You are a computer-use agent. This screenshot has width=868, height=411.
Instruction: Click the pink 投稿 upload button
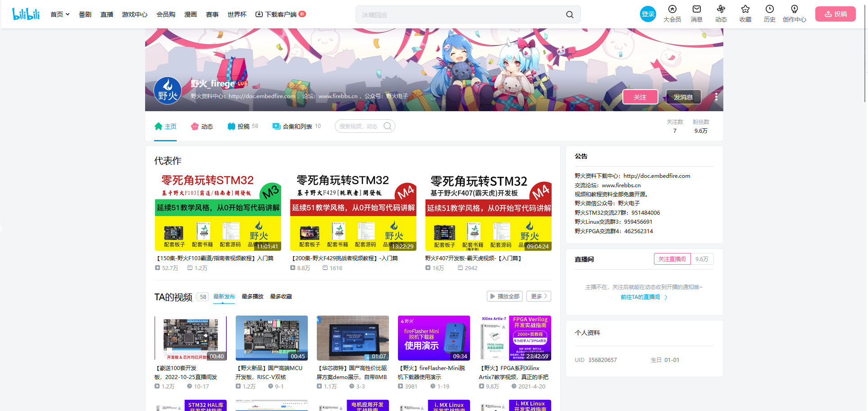pyautogui.click(x=836, y=14)
